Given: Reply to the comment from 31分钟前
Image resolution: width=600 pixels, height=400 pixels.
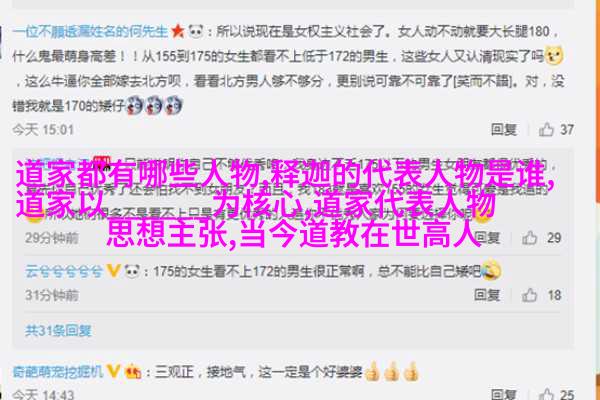Looking at the screenshot, I should point(487,295).
